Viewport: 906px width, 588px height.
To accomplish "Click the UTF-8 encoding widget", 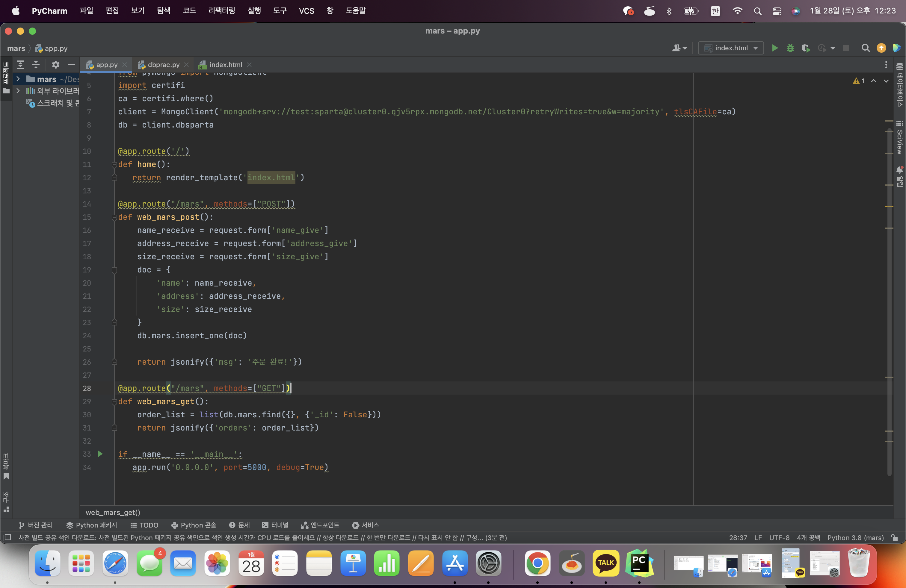I will pos(779,537).
